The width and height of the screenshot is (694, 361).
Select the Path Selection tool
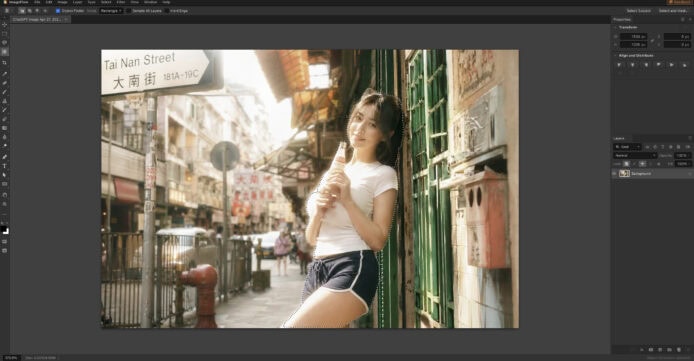(x=4, y=175)
